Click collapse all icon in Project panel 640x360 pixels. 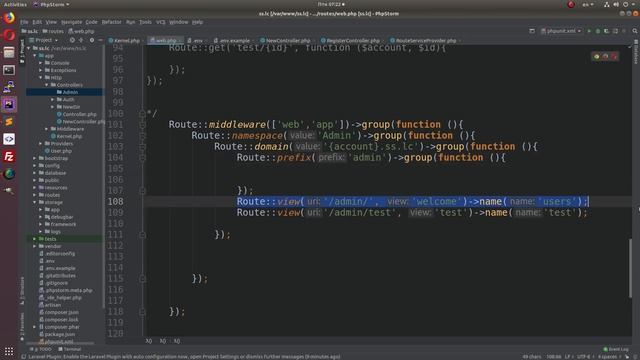[81, 40]
